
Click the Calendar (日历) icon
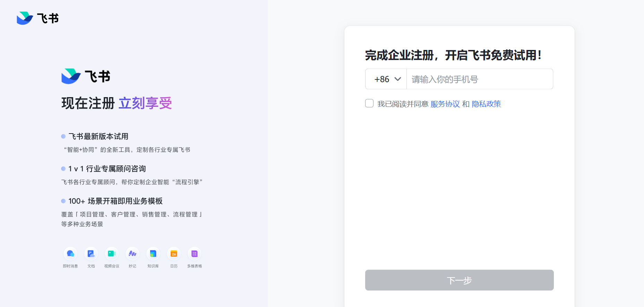(174, 254)
